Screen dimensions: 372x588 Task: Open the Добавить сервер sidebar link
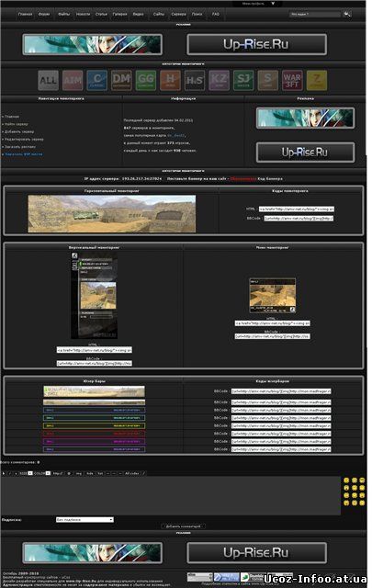coord(19,131)
